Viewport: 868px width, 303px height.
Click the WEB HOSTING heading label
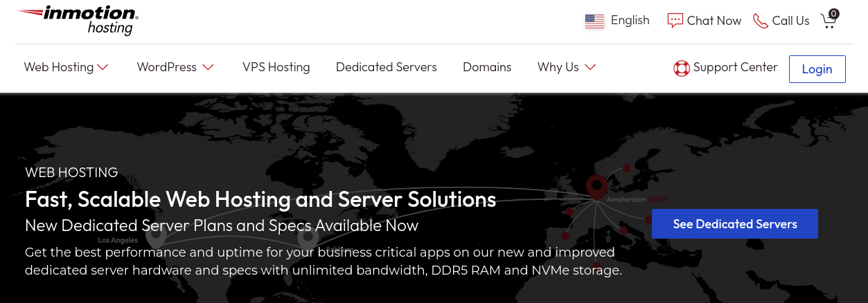click(71, 173)
